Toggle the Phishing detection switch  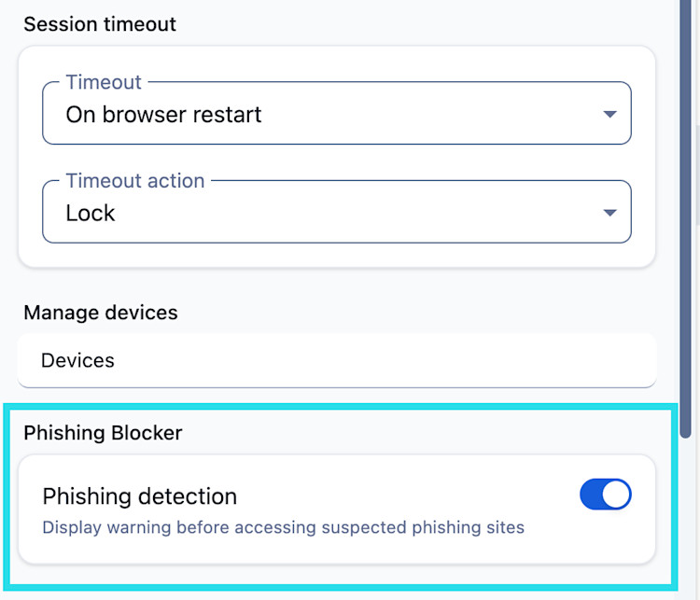(x=606, y=495)
